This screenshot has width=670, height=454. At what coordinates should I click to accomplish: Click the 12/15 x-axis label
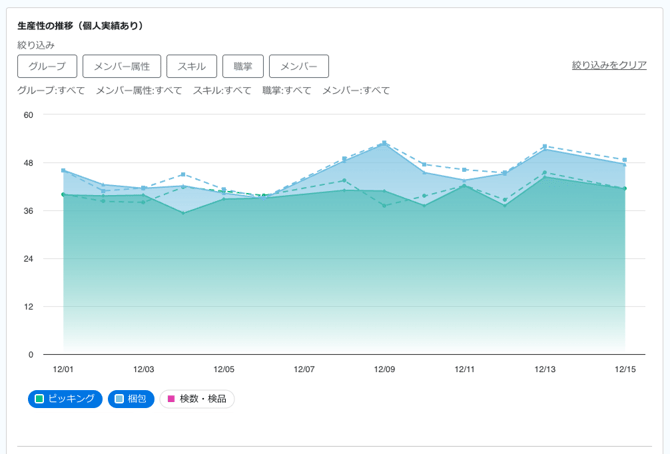(x=625, y=369)
